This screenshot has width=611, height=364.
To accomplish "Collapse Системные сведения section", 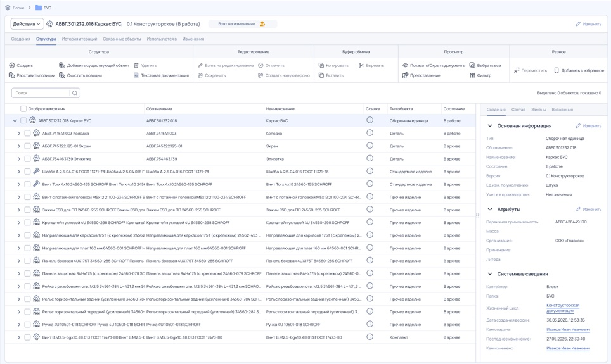I will click(x=490, y=273).
